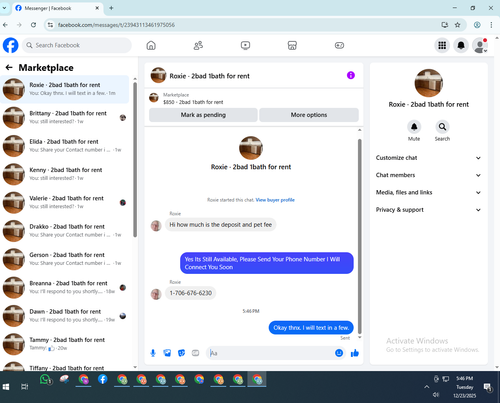Expand Chat members section
The image size is (500, 403).
428,175
